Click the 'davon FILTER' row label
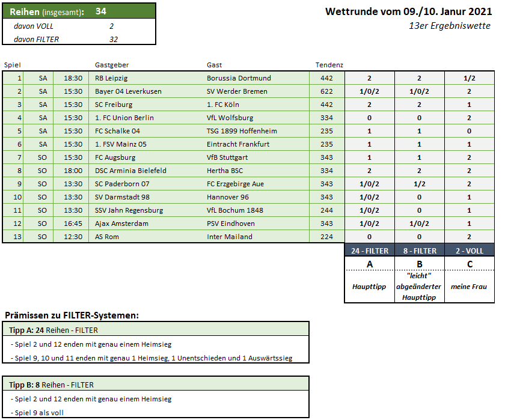508x420 pixels. tap(36, 40)
